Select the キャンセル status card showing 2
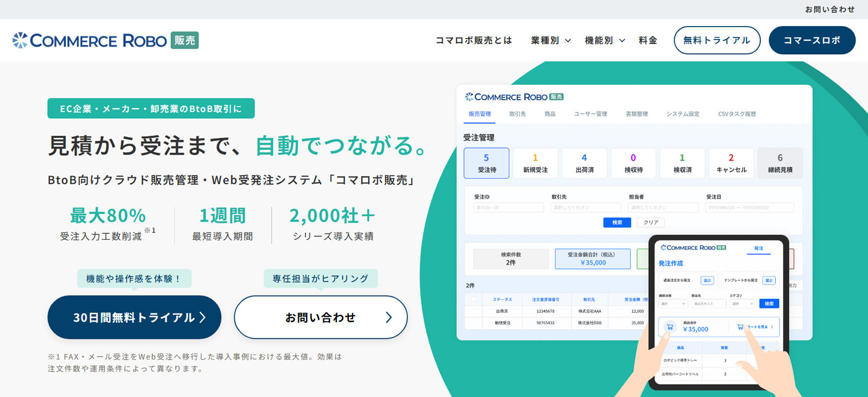 click(731, 163)
